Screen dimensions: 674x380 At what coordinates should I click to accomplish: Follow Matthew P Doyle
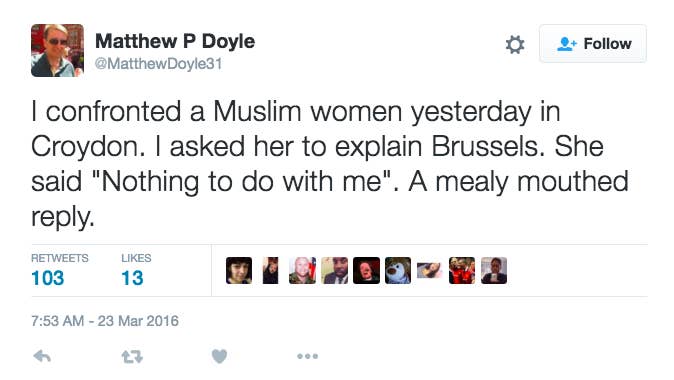click(593, 43)
